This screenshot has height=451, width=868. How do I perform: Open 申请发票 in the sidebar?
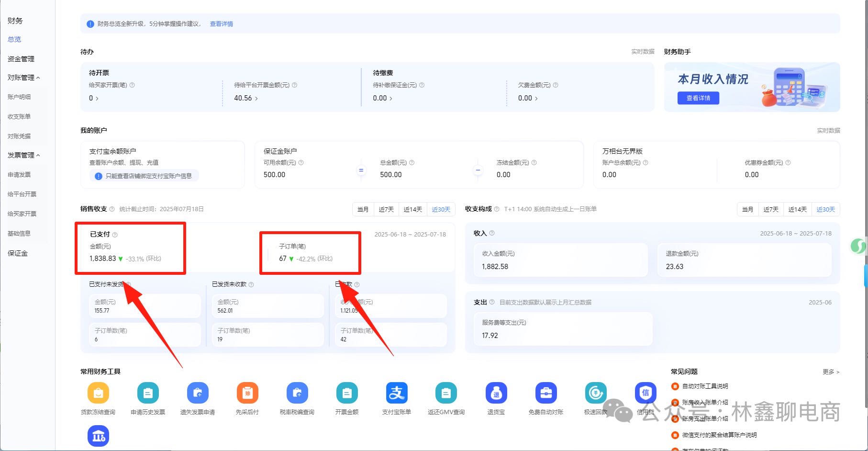pos(19,175)
